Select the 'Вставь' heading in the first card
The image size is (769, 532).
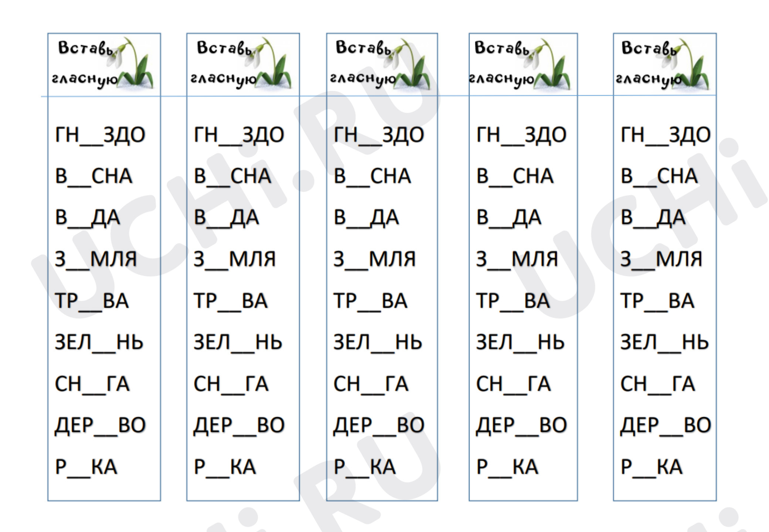pos(85,48)
